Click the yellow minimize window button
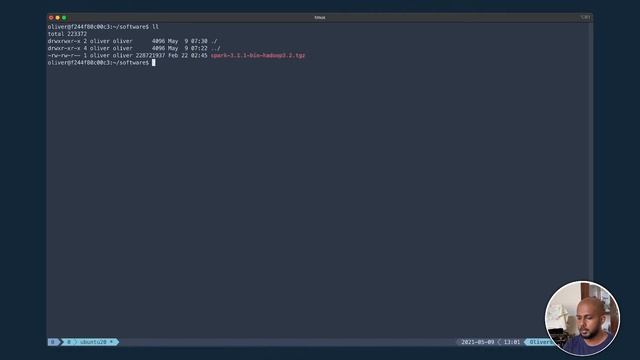 (x=58, y=18)
